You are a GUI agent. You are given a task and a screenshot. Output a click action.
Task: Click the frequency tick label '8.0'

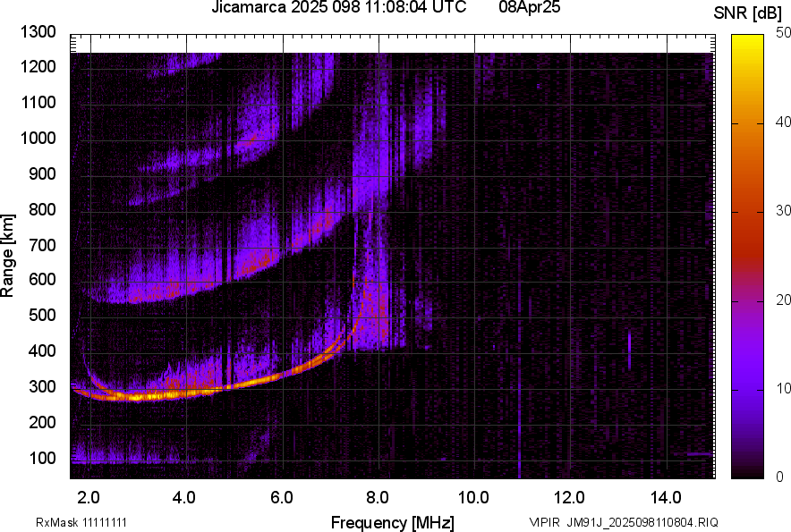pos(377,498)
